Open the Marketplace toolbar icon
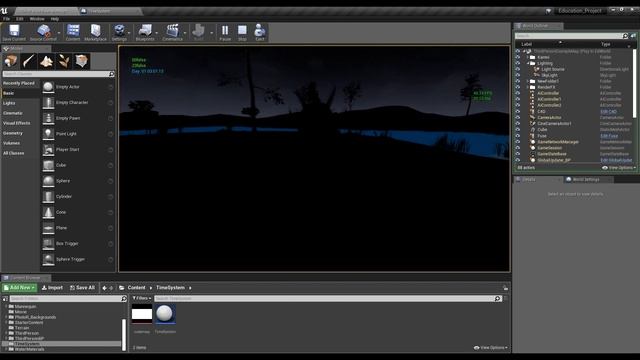Image resolution: width=640 pixels, height=360 pixels. 96,32
